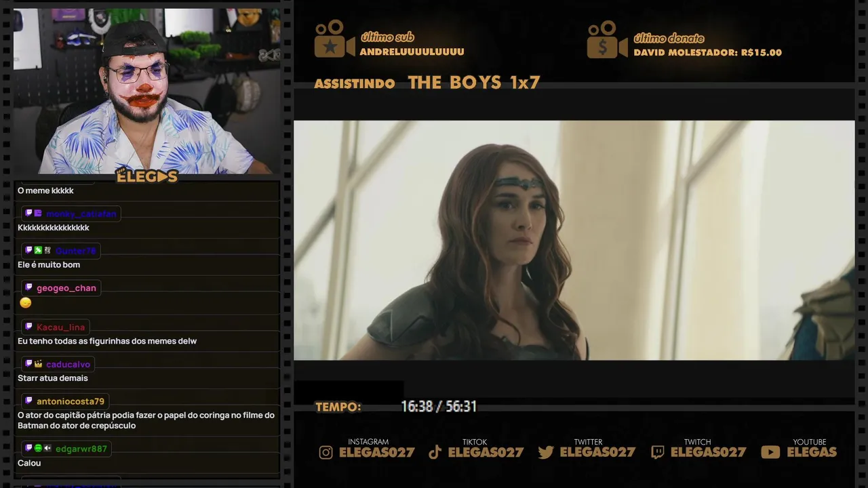Open ELEGAS027 Instagram handle
The width and height of the screenshot is (868, 488).
(377, 452)
